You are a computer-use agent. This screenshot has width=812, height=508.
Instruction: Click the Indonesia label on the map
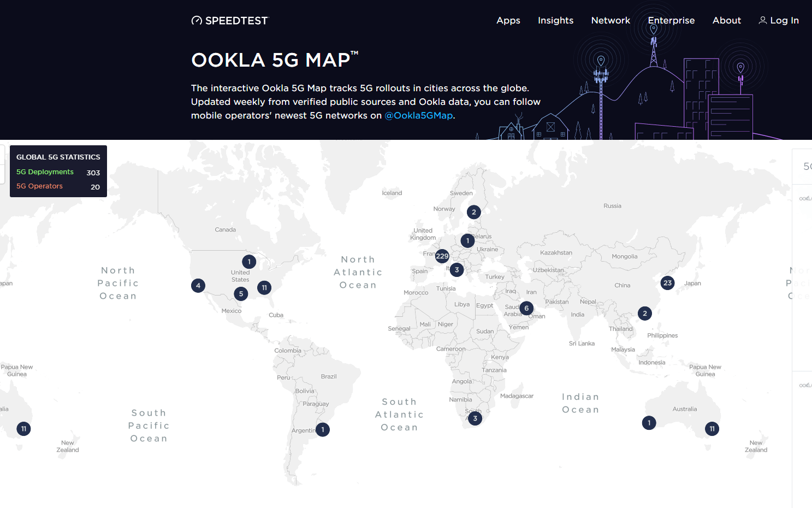tap(652, 362)
